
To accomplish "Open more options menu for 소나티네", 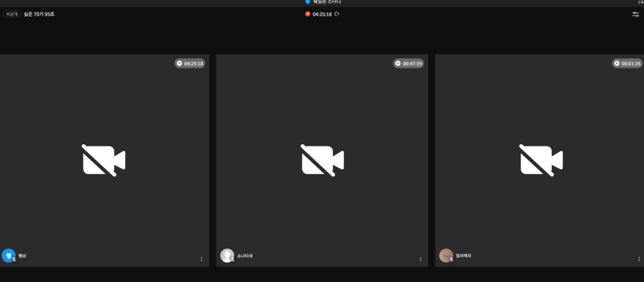I will tap(420, 259).
